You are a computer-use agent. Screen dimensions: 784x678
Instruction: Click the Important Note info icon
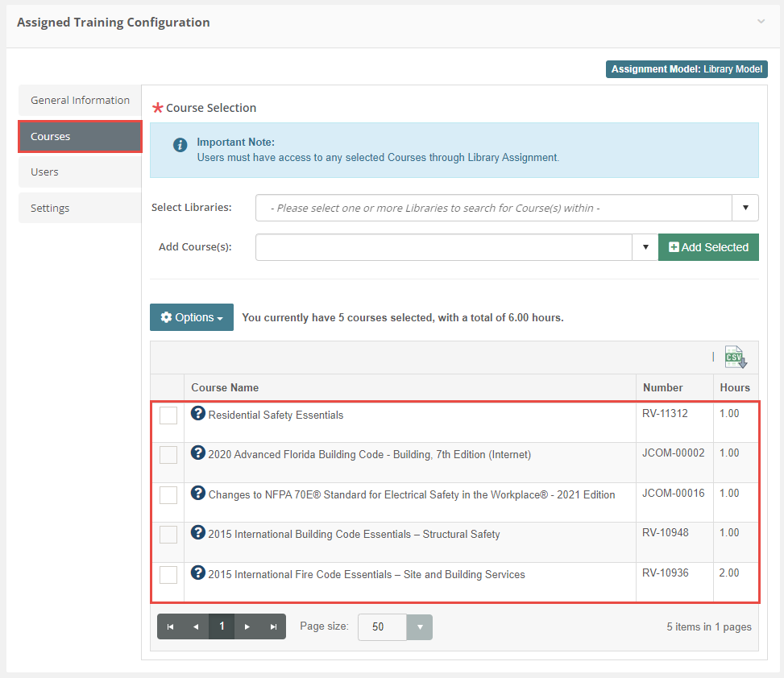[180, 145]
